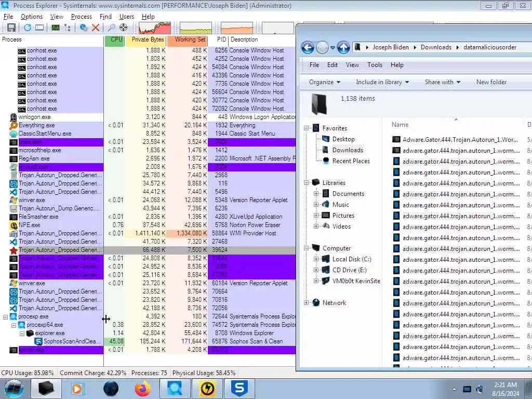Open Windows Start orb

(x=14, y=389)
